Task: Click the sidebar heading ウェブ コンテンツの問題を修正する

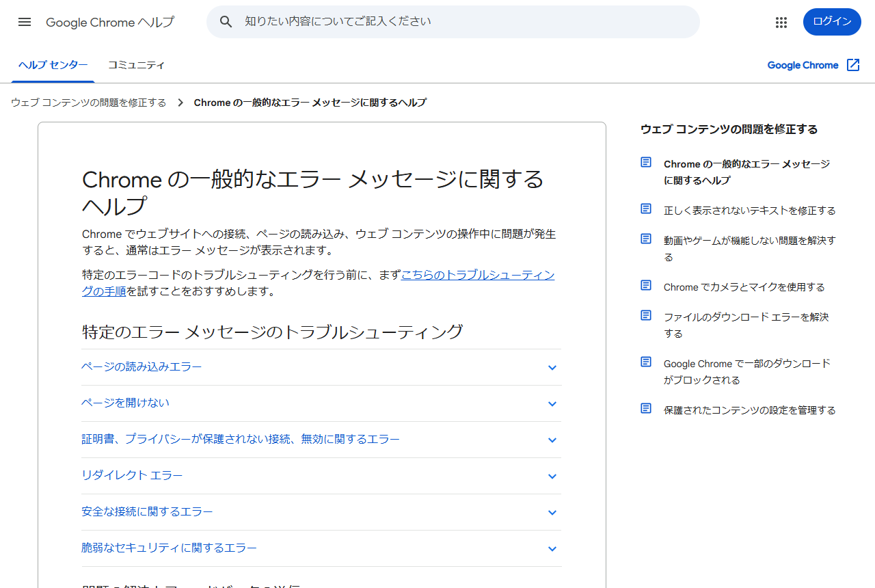Action: 729,129
